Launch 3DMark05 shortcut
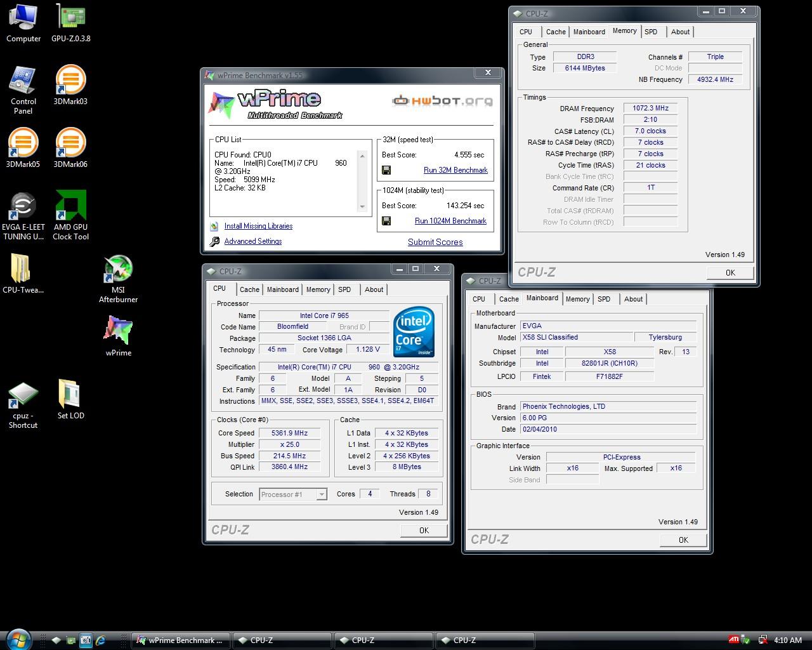Screen dimensions: 812x650 tap(23, 148)
